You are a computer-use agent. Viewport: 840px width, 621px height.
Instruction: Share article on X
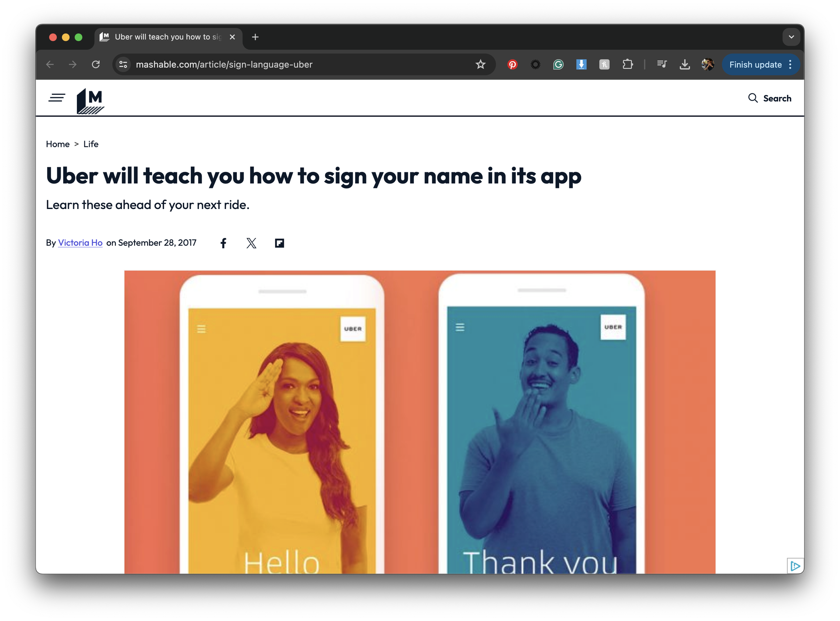(251, 243)
